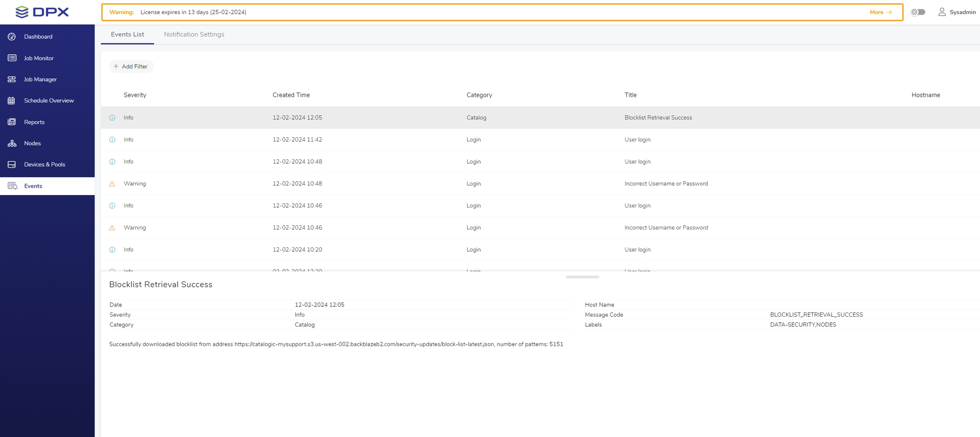
Task: Click the details panel resize handle
Action: (582, 277)
